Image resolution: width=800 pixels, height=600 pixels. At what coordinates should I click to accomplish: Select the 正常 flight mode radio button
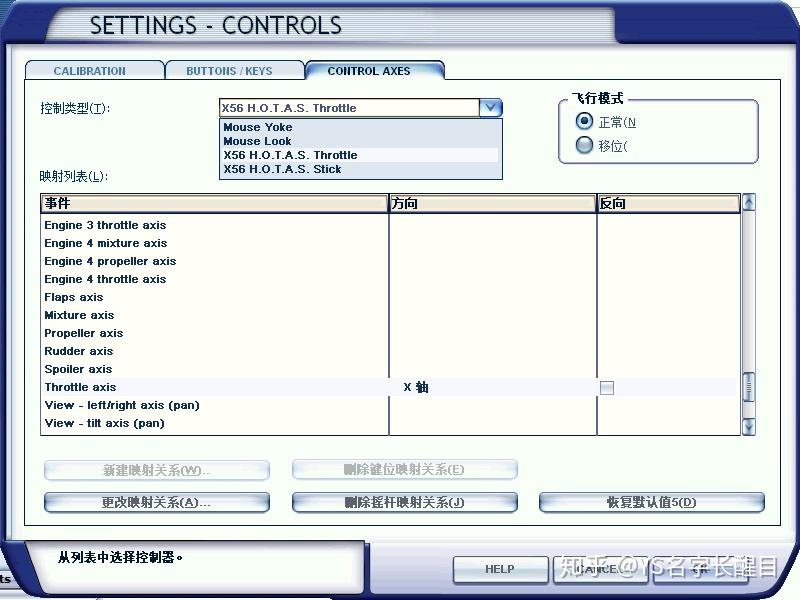click(584, 121)
